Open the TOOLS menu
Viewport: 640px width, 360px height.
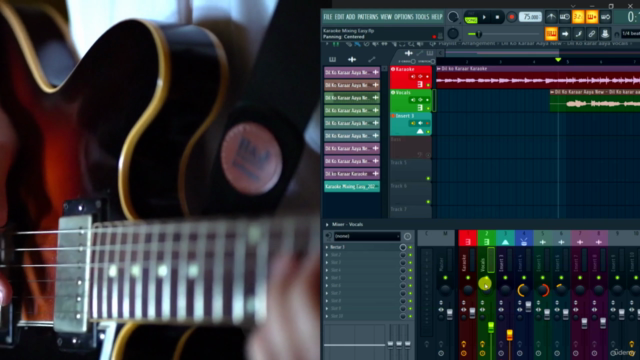422,17
